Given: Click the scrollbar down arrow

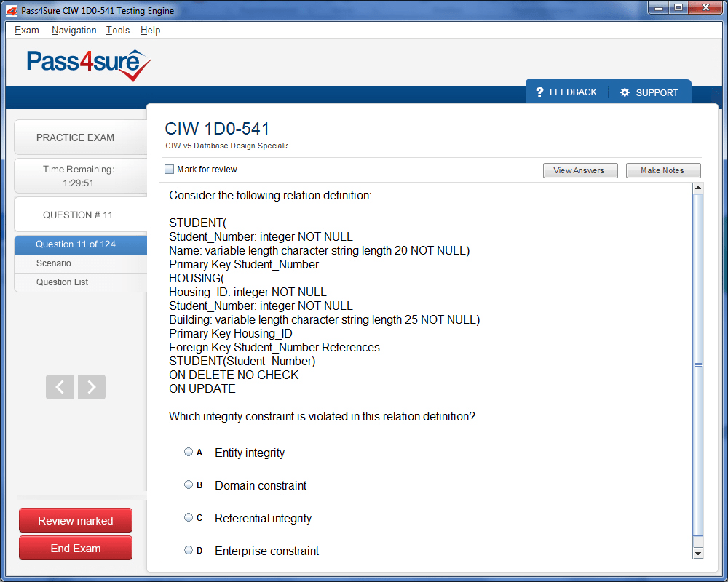Looking at the screenshot, I should [x=698, y=553].
